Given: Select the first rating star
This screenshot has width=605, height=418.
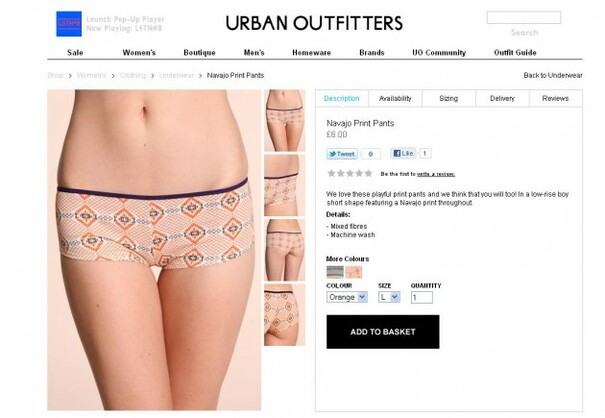Looking at the screenshot, I should tap(331, 173).
